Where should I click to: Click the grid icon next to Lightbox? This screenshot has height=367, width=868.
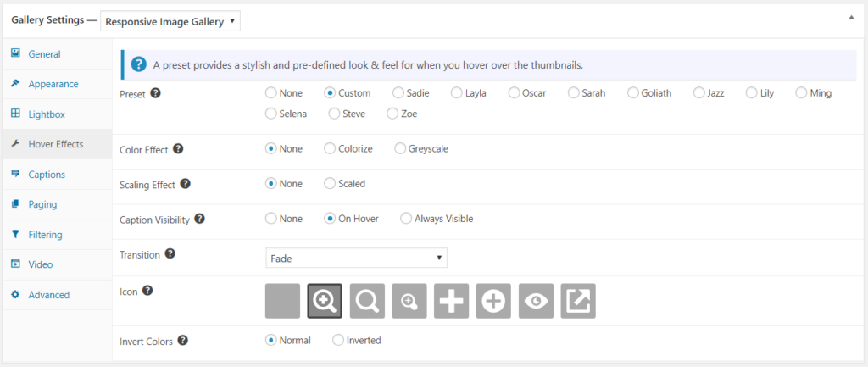pos(15,114)
